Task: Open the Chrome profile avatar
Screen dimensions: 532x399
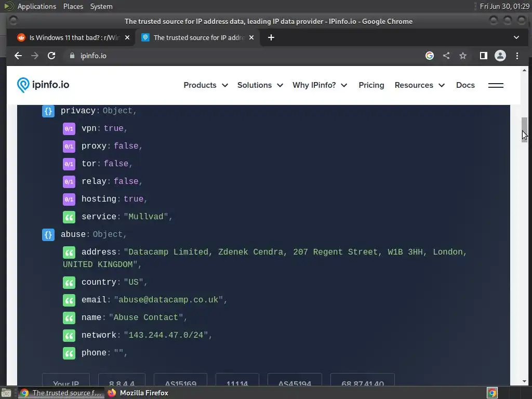Action: pyautogui.click(x=500, y=56)
